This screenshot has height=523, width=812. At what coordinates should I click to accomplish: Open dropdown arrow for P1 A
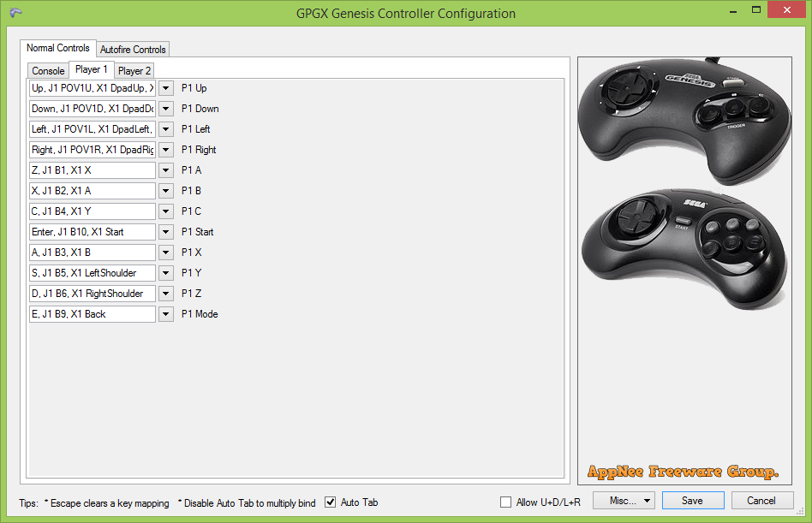(x=165, y=170)
